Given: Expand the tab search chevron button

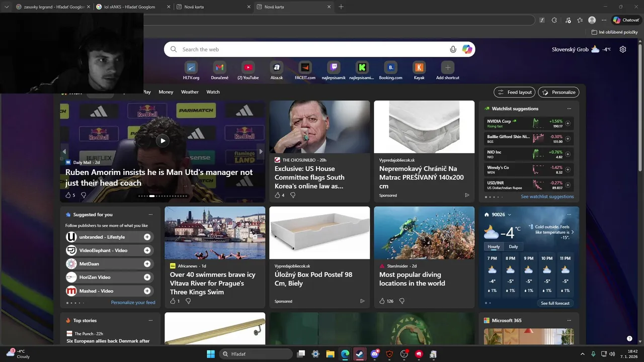Looking at the screenshot, I should 7,7.
